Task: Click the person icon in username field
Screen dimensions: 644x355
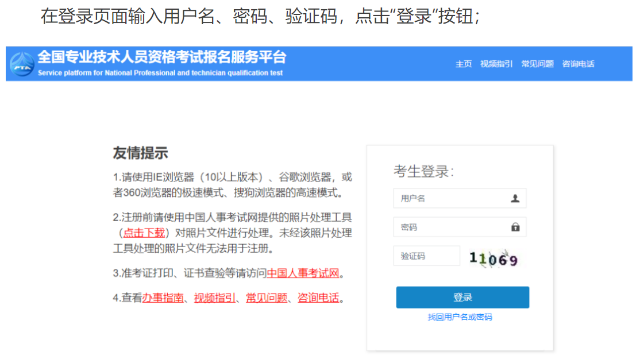Action: click(515, 198)
